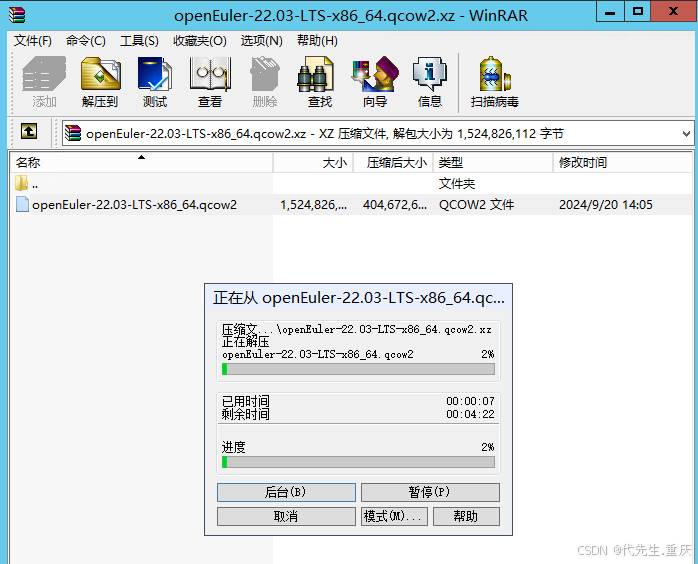Sort by the 修改时间 column header
This screenshot has height=564, width=698.
(623, 162)
